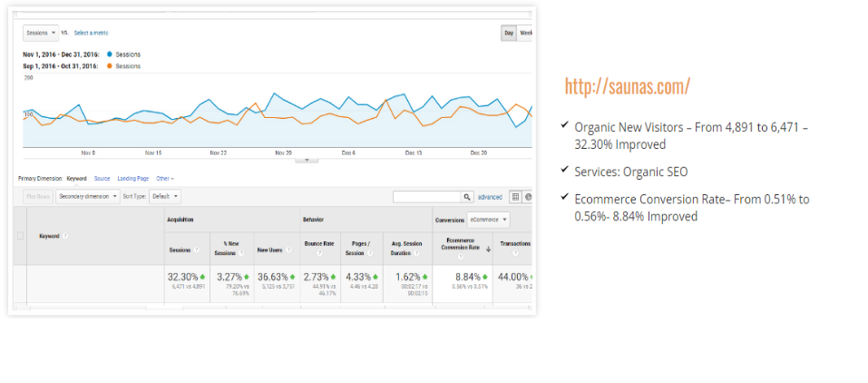
Task: Click the orange Sessions legend dot
Action: tap(110, 66)
